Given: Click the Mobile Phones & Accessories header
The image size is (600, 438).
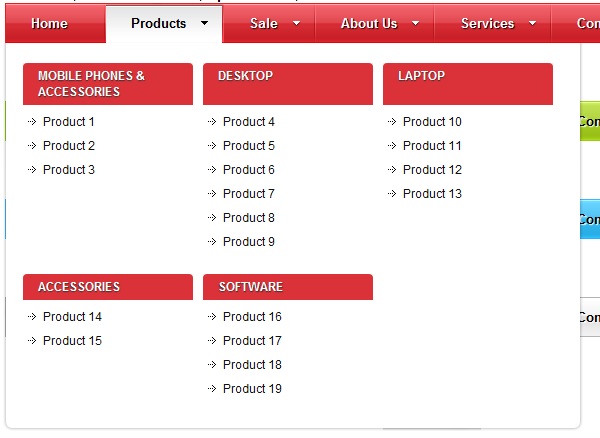Looking at the screenshot, I should (x=91, y=83).
